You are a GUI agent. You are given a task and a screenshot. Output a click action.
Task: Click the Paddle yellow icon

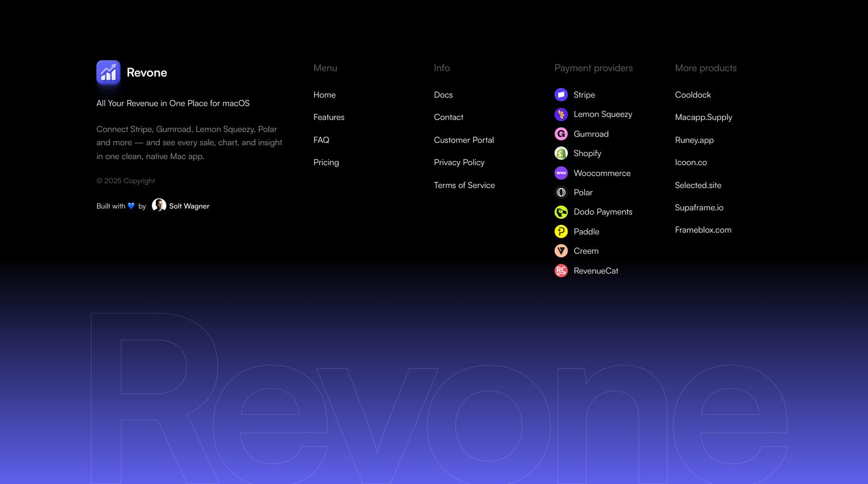pos(561,231)
